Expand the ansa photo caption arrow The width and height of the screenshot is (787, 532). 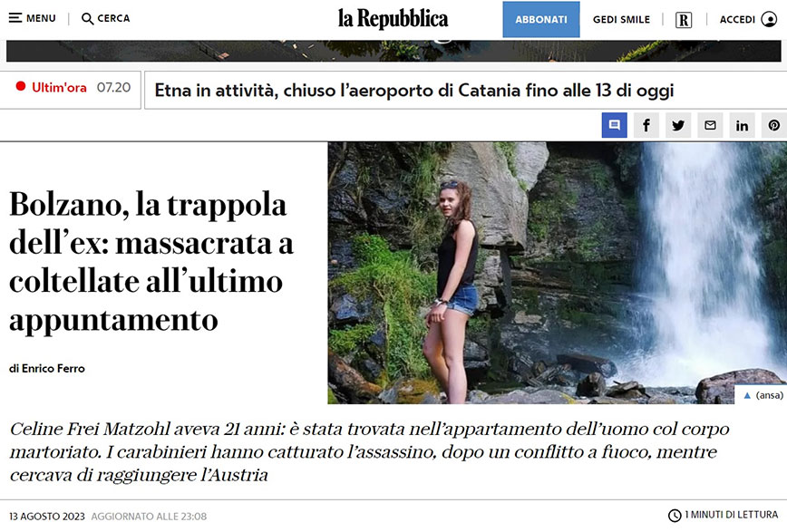point(747,395)
